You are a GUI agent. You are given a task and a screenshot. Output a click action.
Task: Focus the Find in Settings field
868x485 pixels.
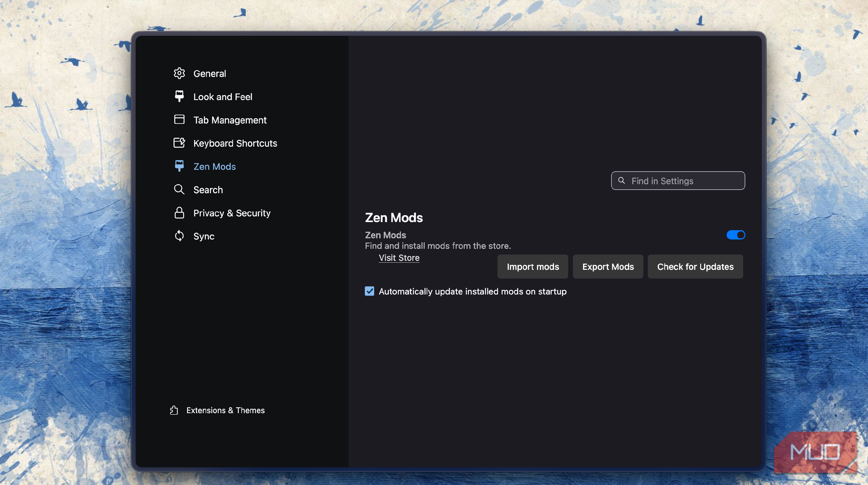678,180
